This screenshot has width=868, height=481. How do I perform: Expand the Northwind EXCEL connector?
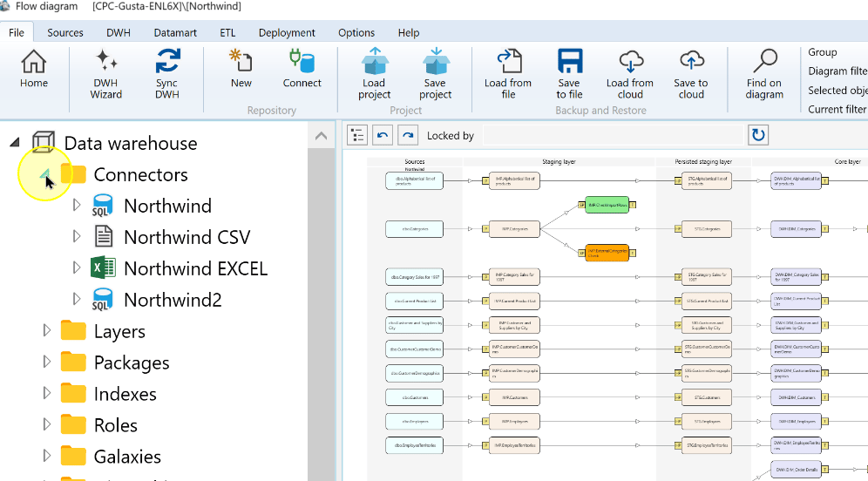click(x=77, y=268)
